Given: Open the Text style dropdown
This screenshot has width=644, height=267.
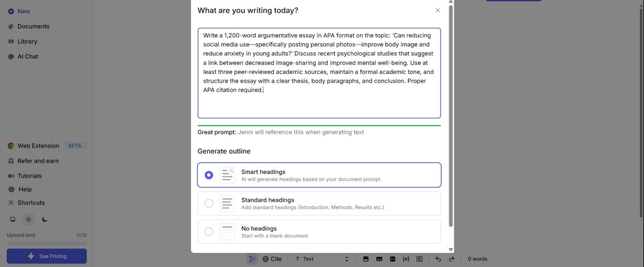Looking at the screenshot, I should [322, 259].
